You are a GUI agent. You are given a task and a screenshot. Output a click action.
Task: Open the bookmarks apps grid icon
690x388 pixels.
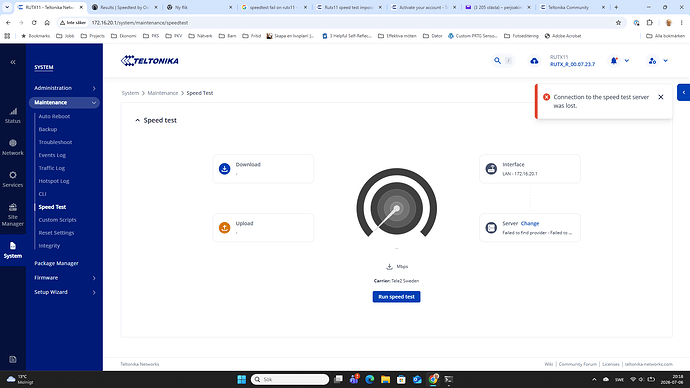7,36
